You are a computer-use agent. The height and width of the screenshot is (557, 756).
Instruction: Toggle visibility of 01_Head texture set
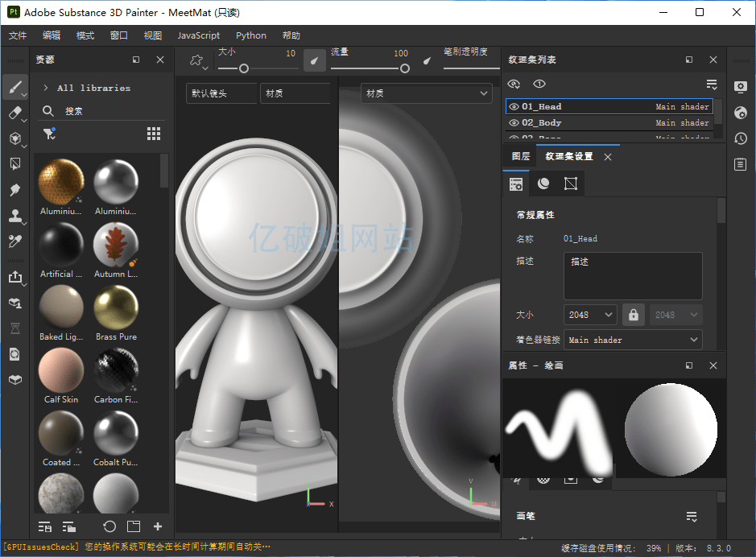click(x=514, y=106)
